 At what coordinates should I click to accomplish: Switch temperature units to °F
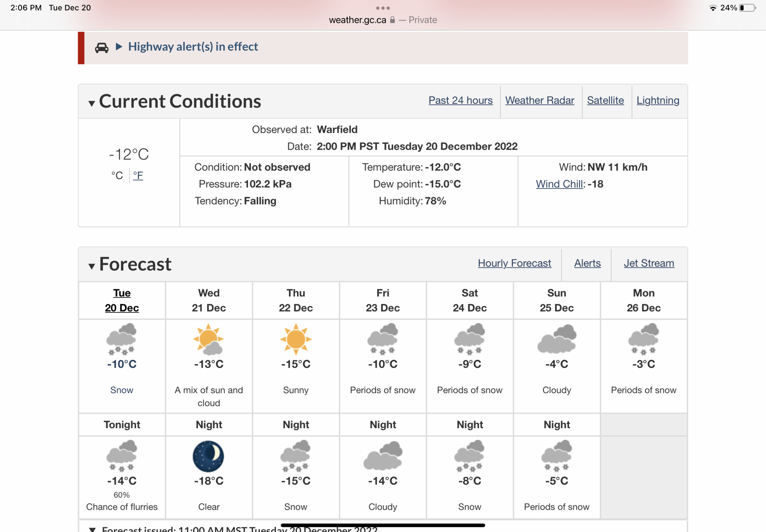coord(138,176)
